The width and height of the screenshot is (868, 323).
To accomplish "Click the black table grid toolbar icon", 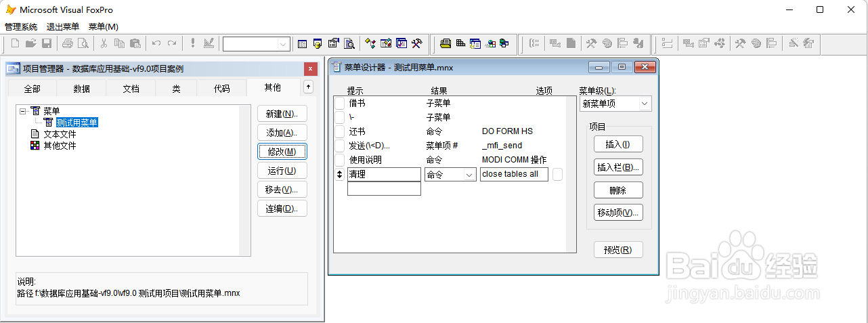I will 460,43.
